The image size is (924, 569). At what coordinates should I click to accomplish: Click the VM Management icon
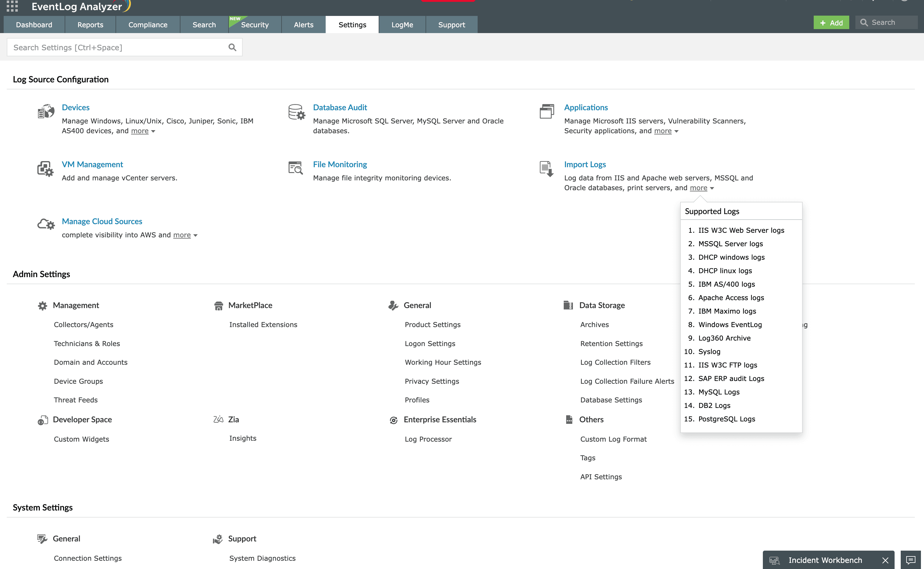coord(45,169)
